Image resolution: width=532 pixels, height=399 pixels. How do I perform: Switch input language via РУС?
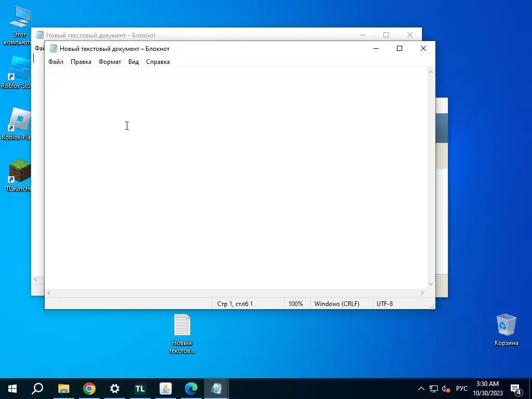[x=461, y=389]
